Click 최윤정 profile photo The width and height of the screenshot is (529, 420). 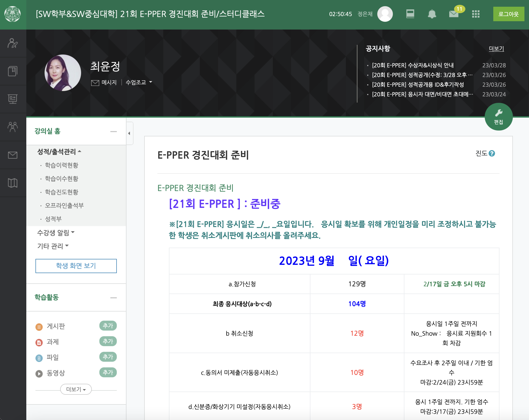63,73
